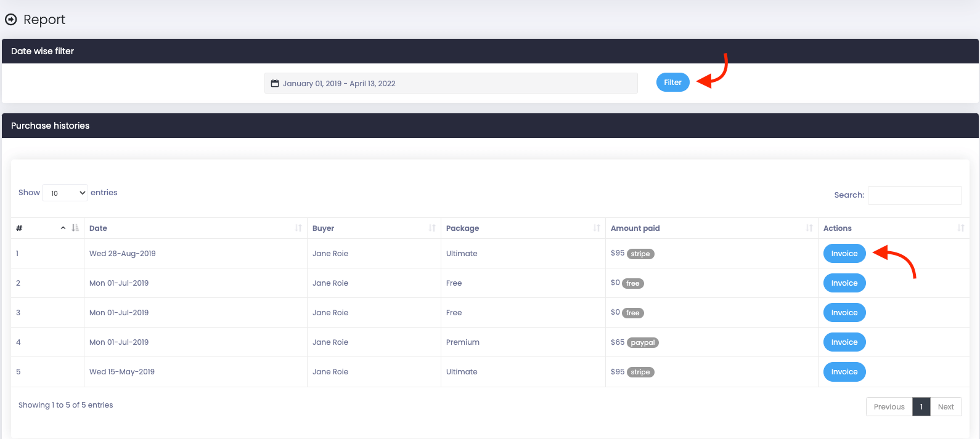Sort table by Package column
This screenshot has width=980, height=439.
pos(523,228)
